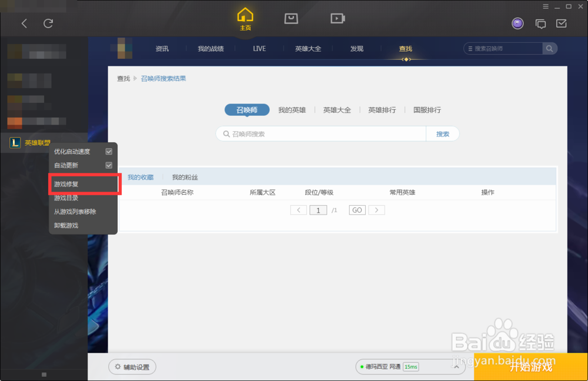Toggle the 优化启动速度 checkbox
This screenshot has height=381, width=588.
coord(108,151)
